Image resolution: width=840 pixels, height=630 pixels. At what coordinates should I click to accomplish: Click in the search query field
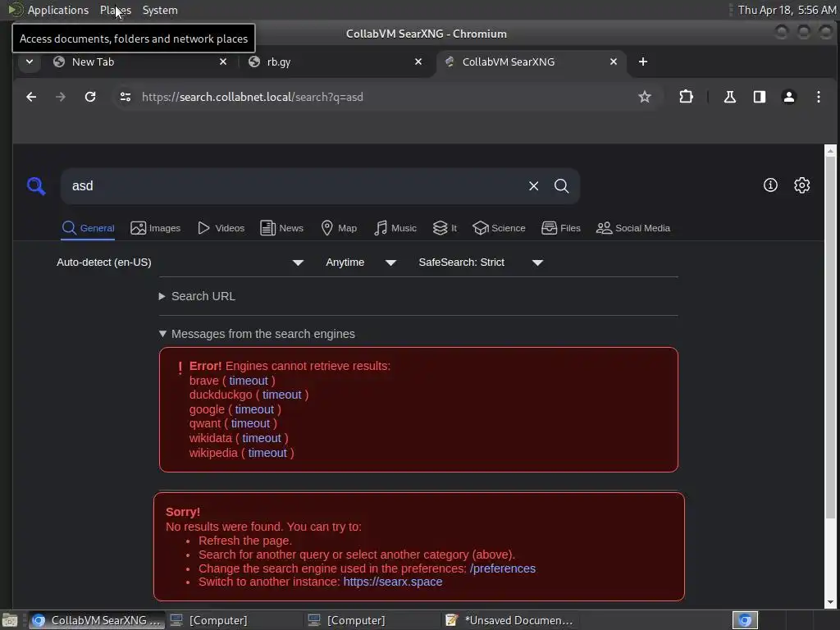(294, 186)
